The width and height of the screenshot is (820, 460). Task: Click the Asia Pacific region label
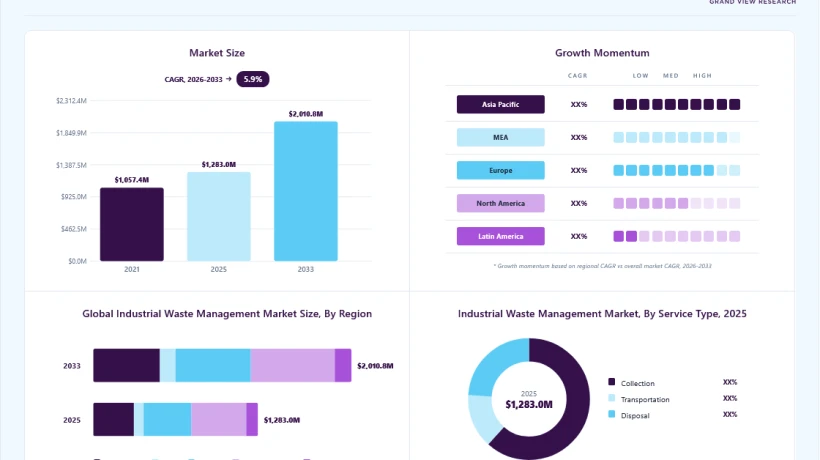coord(500,105)
